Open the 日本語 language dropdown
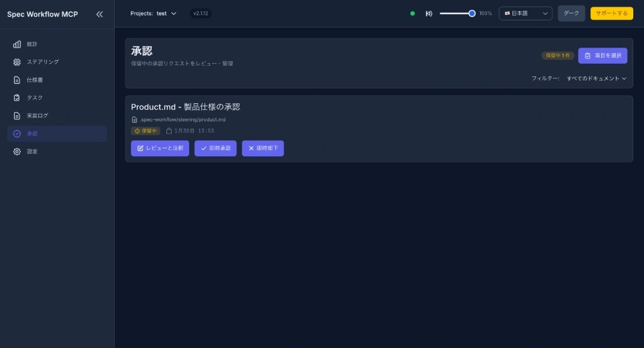644x348 pixels. click(x=525, y=13)
